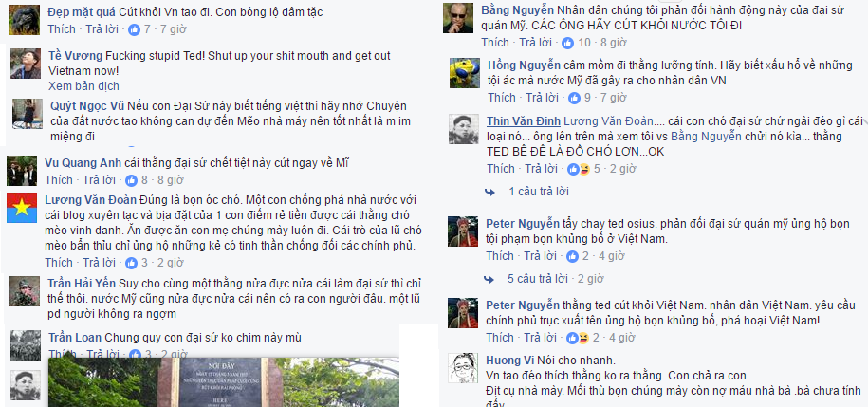The width and height of the screenshot is (868, 407).
Task: Click like icon under Bằng Nguyễn's comment
Action: coord(567,43)
